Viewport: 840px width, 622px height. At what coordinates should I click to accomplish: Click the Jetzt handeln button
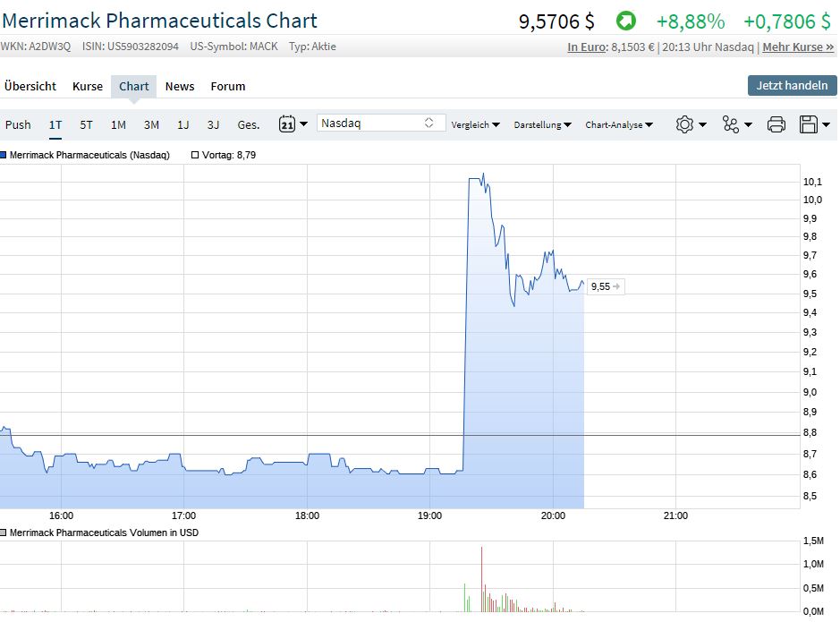click(792, 86)
